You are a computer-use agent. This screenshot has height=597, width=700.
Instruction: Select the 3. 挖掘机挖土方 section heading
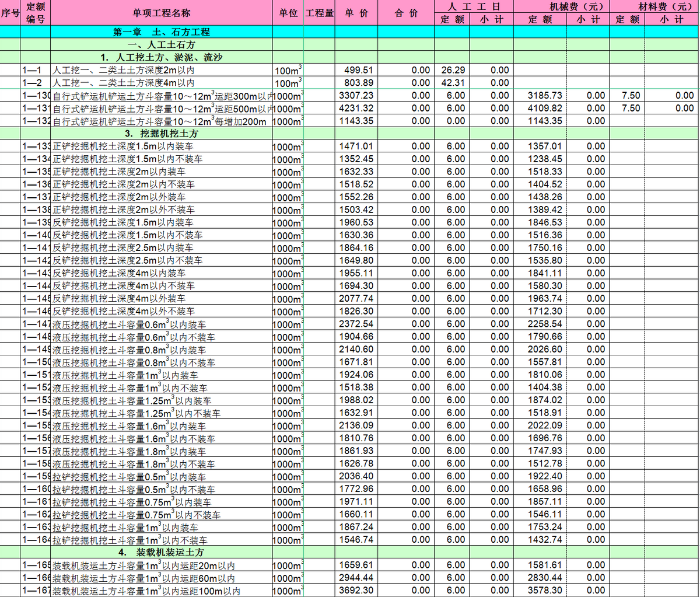[162, 134]
